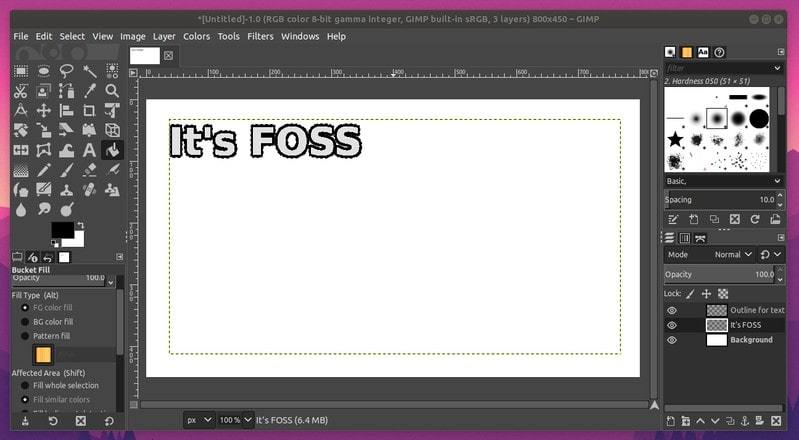
Task: Select the Text tool in the toolbox
Action: (x=89, y=150)
